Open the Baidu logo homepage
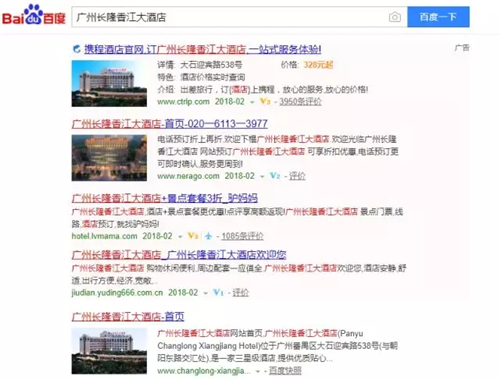The image size is (500, 379). [x=34, y=15]
